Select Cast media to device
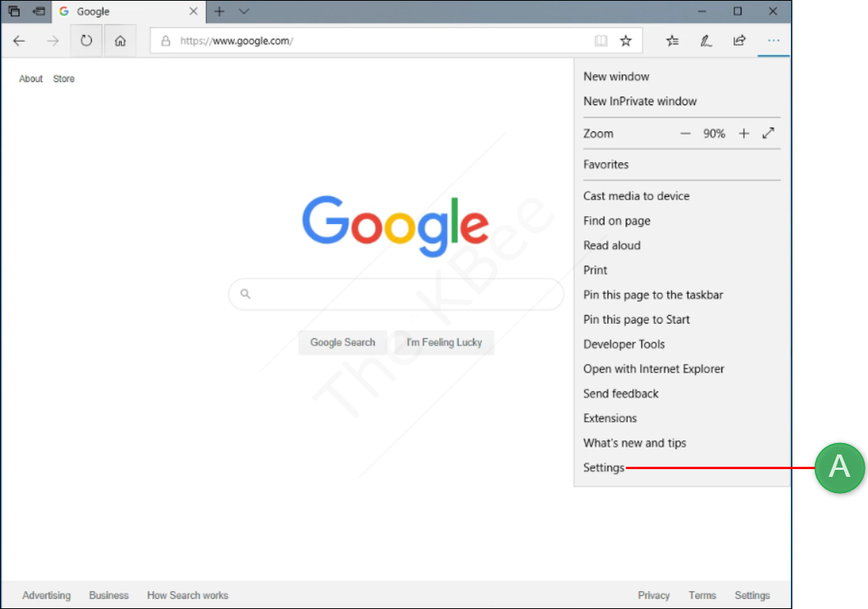This screenshot has height=609, width=868. coord(636,196)
